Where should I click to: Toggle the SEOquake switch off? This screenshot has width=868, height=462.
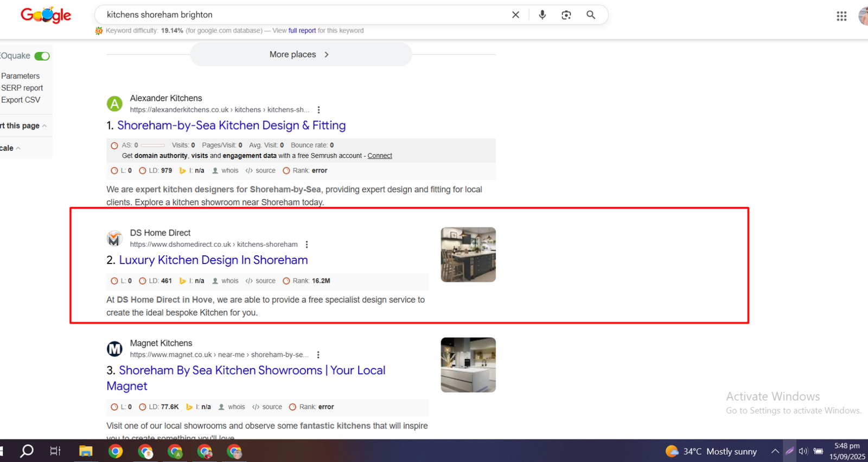(42, 56)
